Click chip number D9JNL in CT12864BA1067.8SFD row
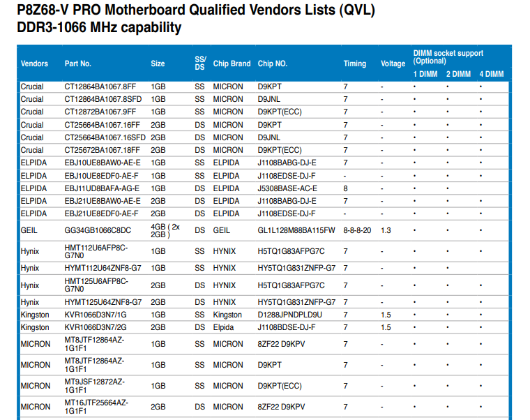Screen dimensions: 530x420 tap(269, 99)
